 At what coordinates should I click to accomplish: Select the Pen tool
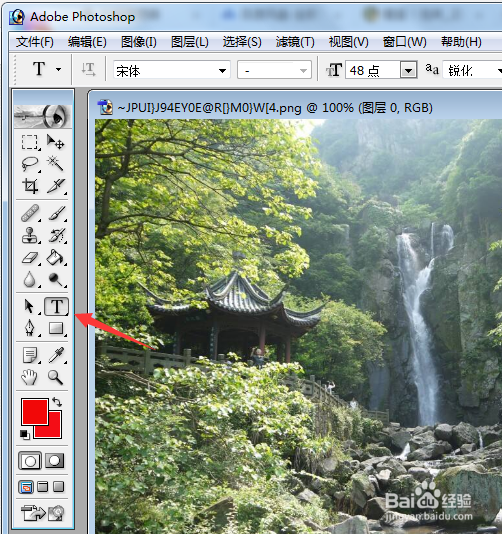(30, 328)
